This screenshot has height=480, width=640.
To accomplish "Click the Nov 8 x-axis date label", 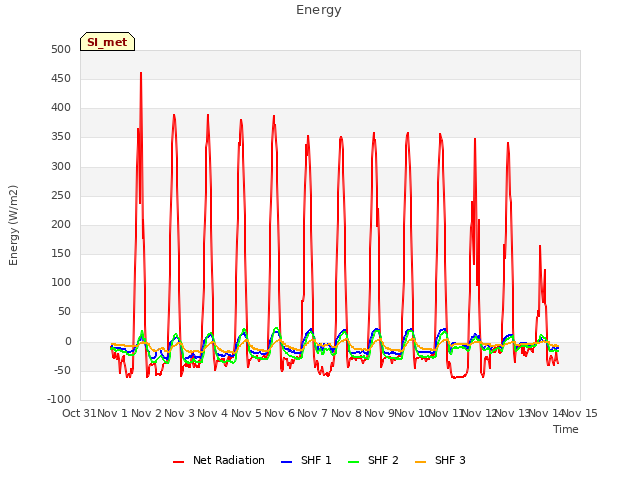I will (x=346, y=413).
